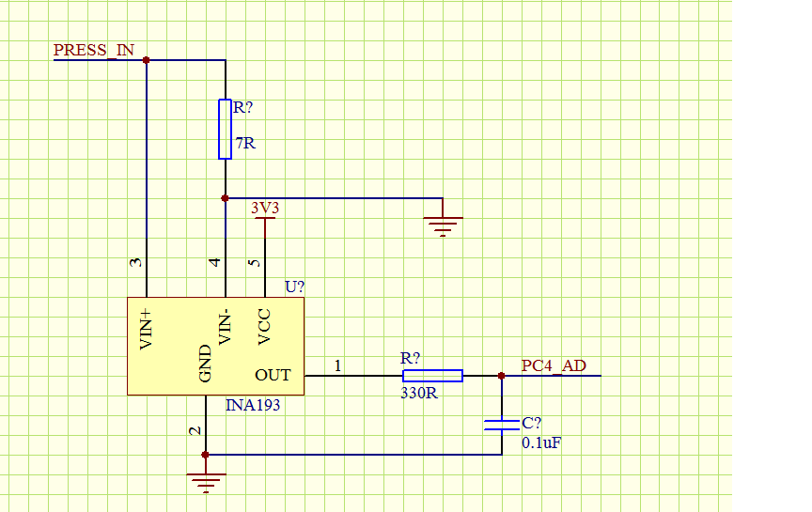Click the INA193 part name text

[253, 405]
